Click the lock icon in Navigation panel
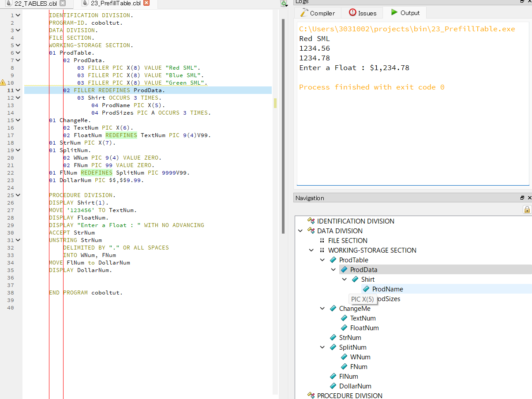The image size is (532, 399). pyautogui.click(x=527, y=209)
